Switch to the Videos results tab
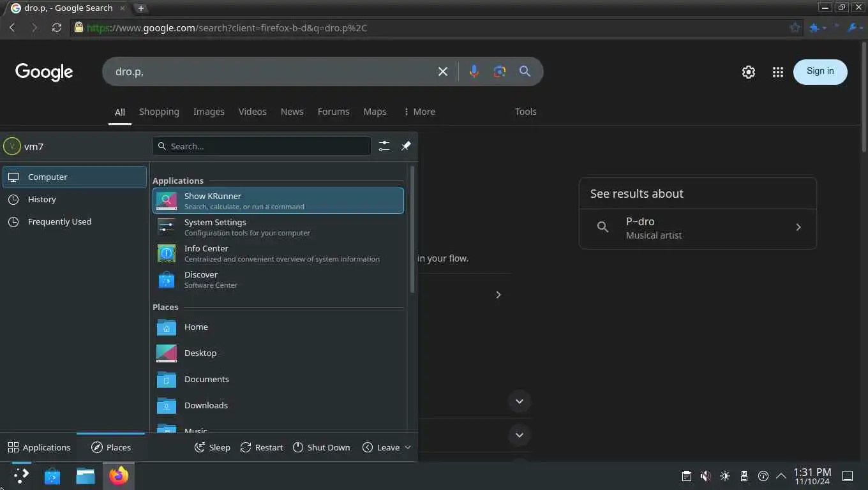 [x=252, y=112]
